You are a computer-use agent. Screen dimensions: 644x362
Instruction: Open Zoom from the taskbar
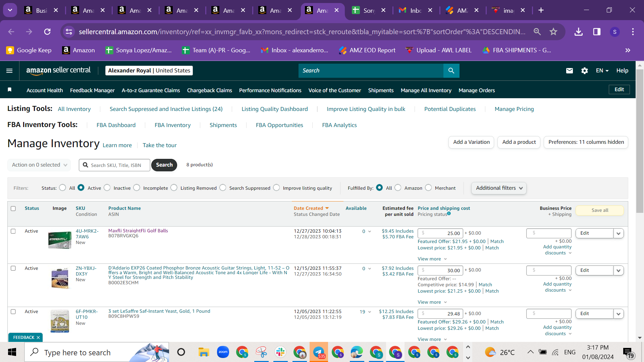[223, 352]
